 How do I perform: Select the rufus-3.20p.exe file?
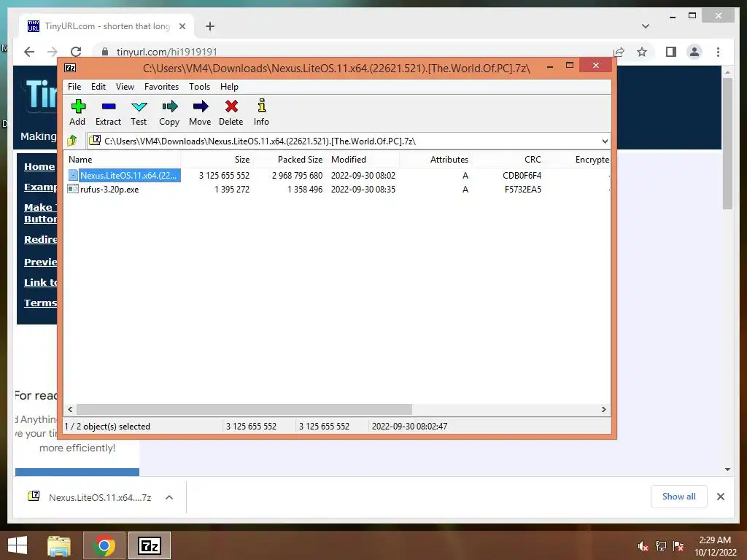click(x=109, y=190)
